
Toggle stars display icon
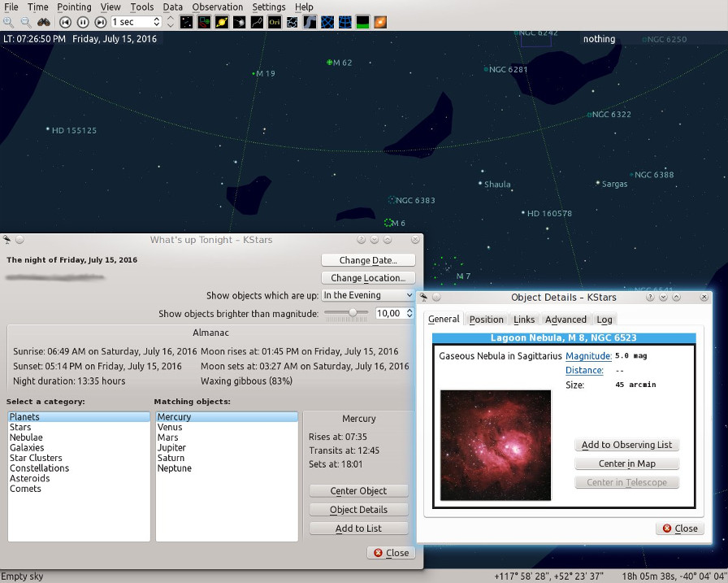tap(186, 22)
